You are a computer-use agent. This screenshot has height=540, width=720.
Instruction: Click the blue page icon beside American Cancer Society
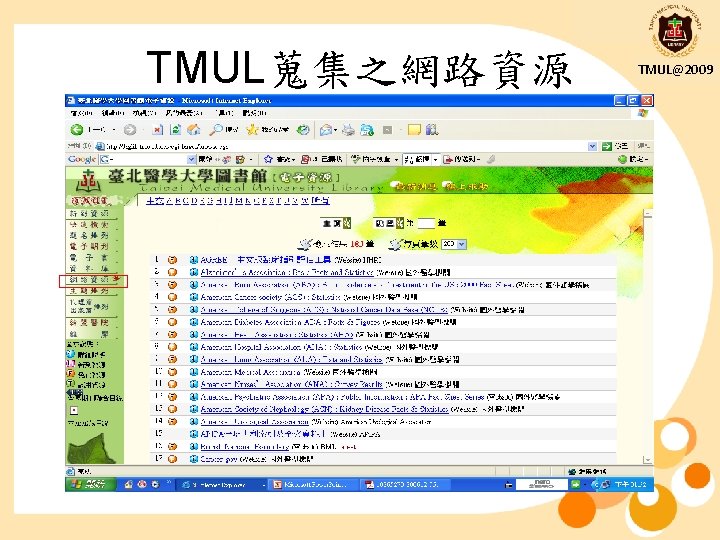[x=194, y=297]
